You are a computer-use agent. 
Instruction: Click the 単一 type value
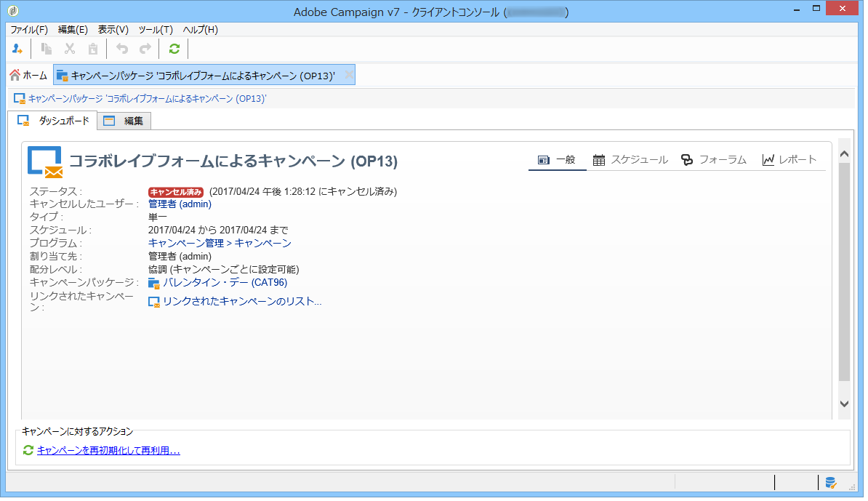tap(157, 217)
